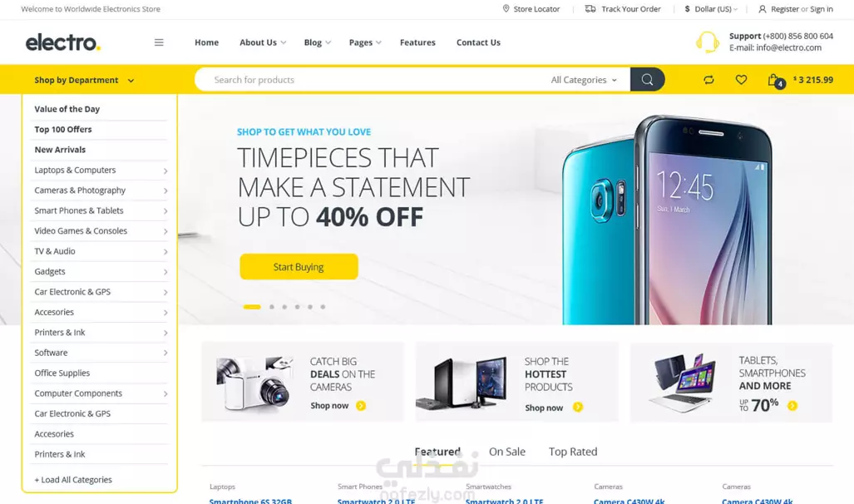Select the second slider pagination dot

[272, 307]
